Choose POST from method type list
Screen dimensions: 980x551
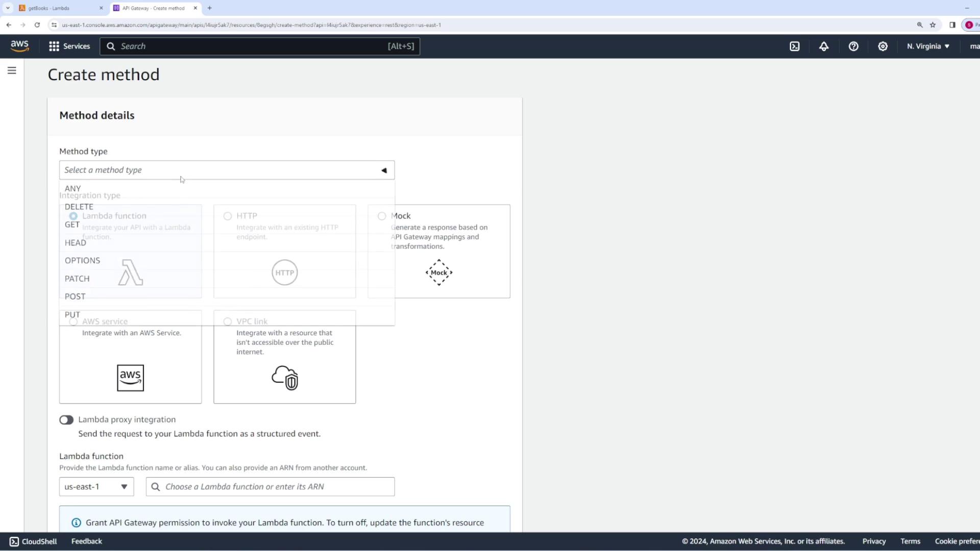point(75,296)
